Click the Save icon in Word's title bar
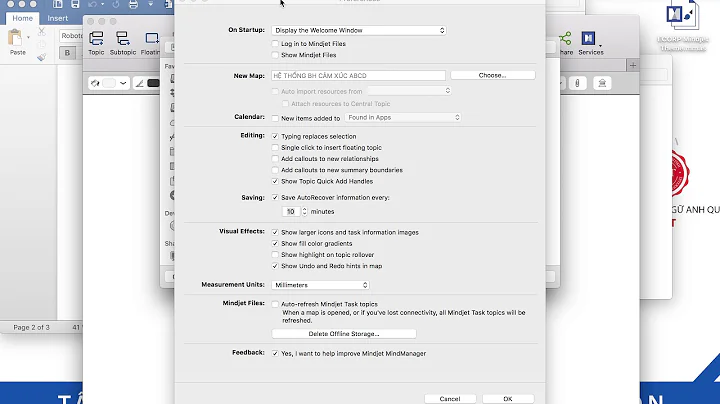720x404 pixels. (x=75, y=4)
